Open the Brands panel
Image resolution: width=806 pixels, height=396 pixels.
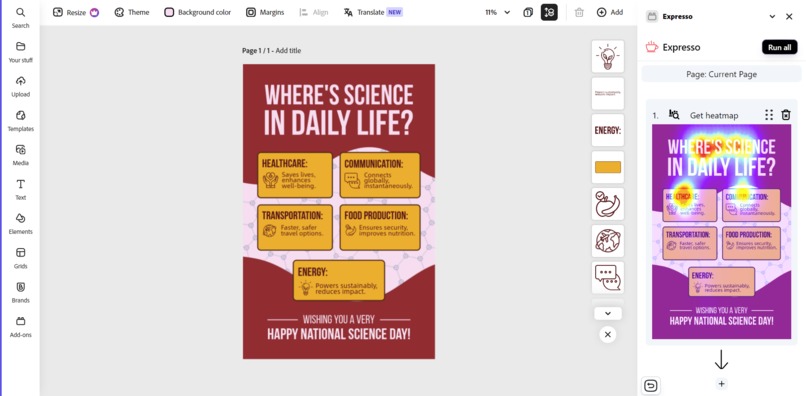pyautogui.click(x=21, y=292)
